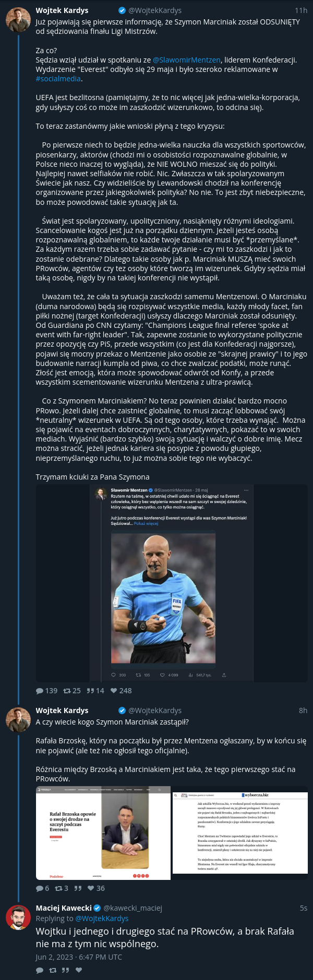The height and width of the screenshot is (980, 313).
Task: Reply to the first Wojtek Kardys tweet
Action: [x=46, y=691]
